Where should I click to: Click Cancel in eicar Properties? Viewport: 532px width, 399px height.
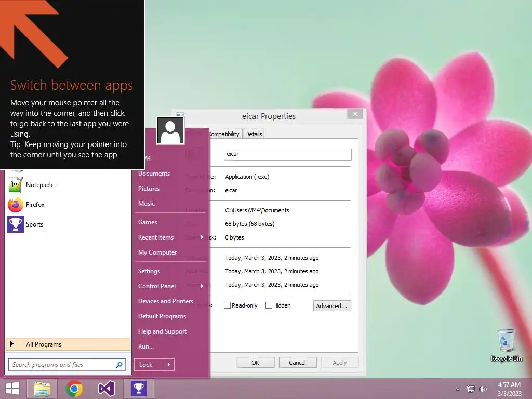(x=298, y=363)
